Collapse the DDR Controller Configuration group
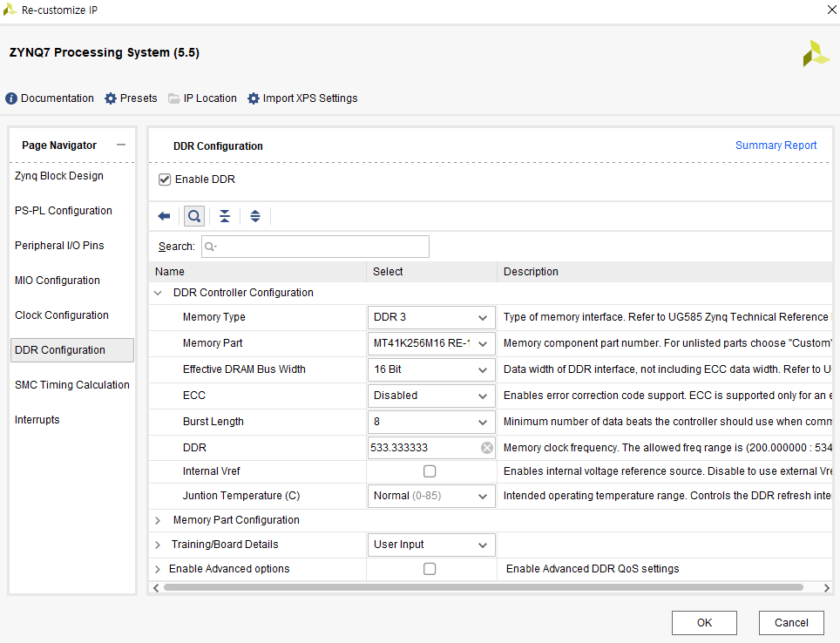The width and height of the screenshot is (840, 643). 158,293
